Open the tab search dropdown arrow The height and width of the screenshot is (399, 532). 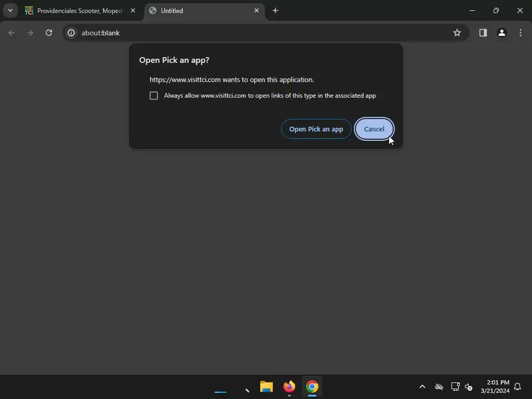[10, 10]
